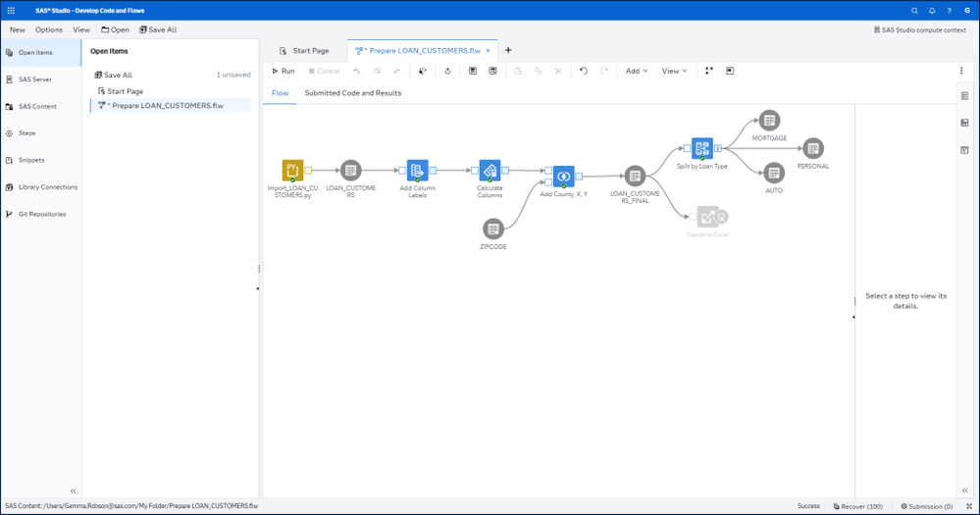Select the Calculate Columns node
The width and height of the screenshot is (980, 515).
pyautogui.click(x=490, y=170)
